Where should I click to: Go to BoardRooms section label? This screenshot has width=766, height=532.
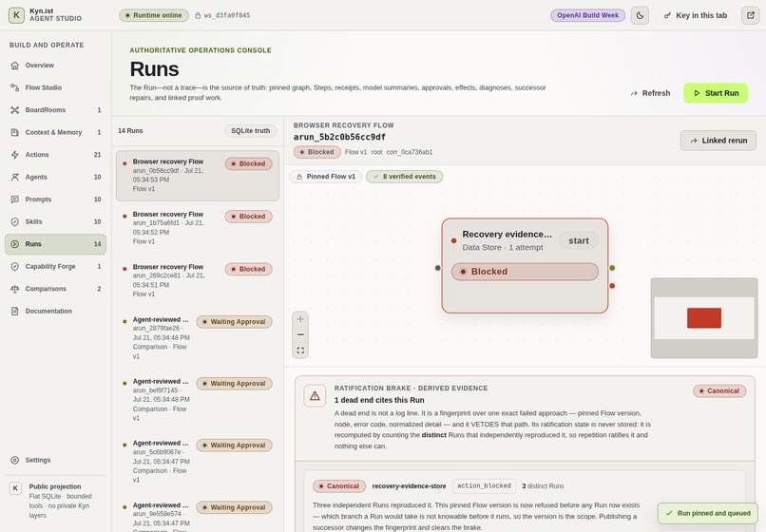coord(46,110)
